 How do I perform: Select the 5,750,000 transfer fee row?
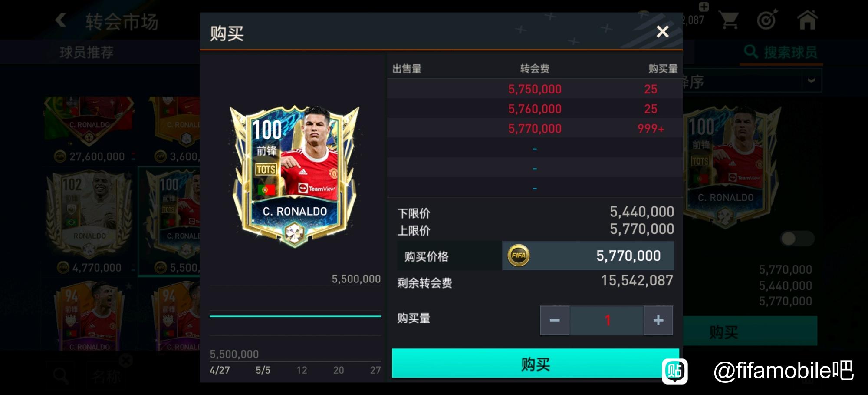tap(535, 89)
